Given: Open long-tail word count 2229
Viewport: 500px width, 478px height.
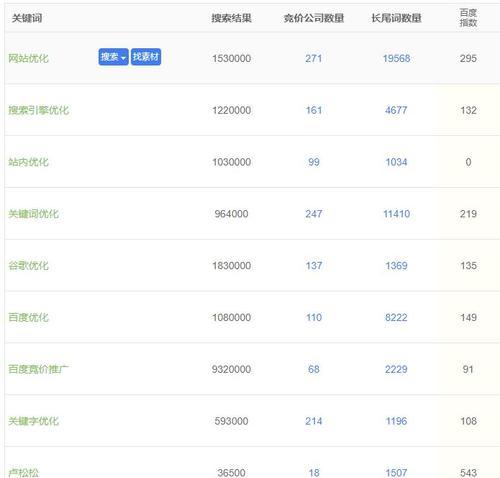Looking at the screenshot, I should coord(396,369).
